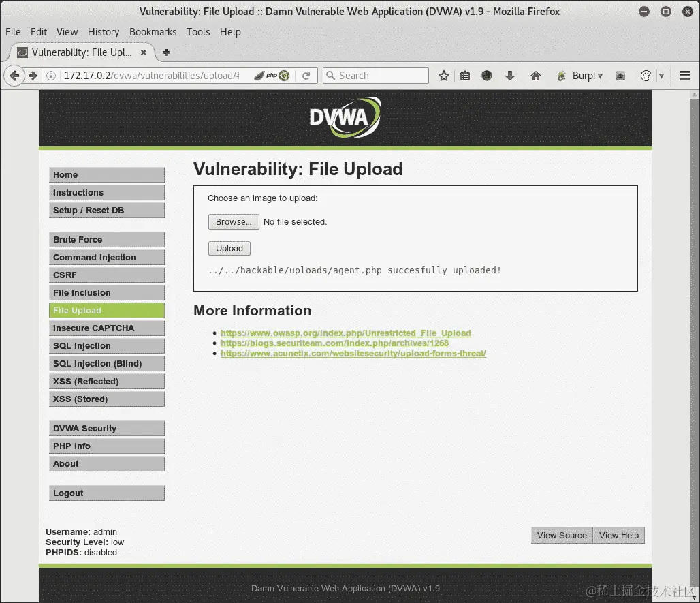Open the Burp! dropdown arrow
The image size is (700, 603).
(x=601, y=76)
